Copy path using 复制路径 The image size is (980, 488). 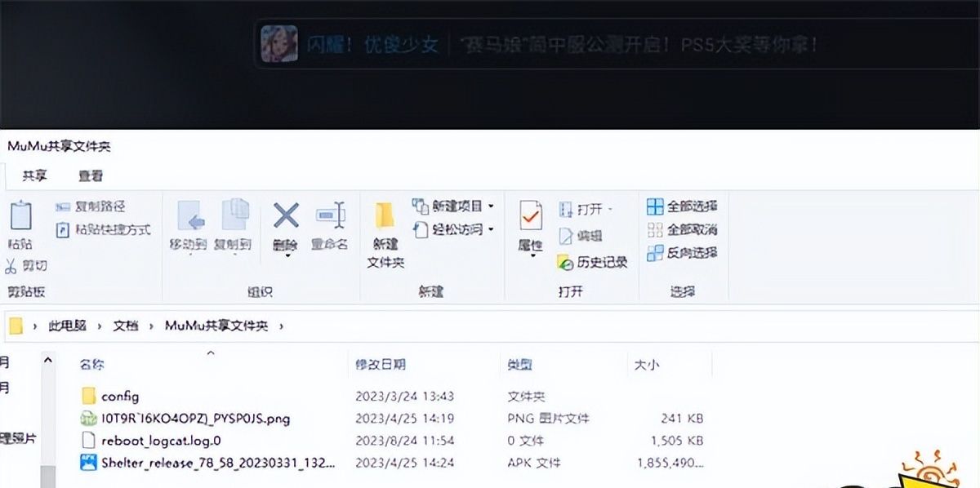91,206
